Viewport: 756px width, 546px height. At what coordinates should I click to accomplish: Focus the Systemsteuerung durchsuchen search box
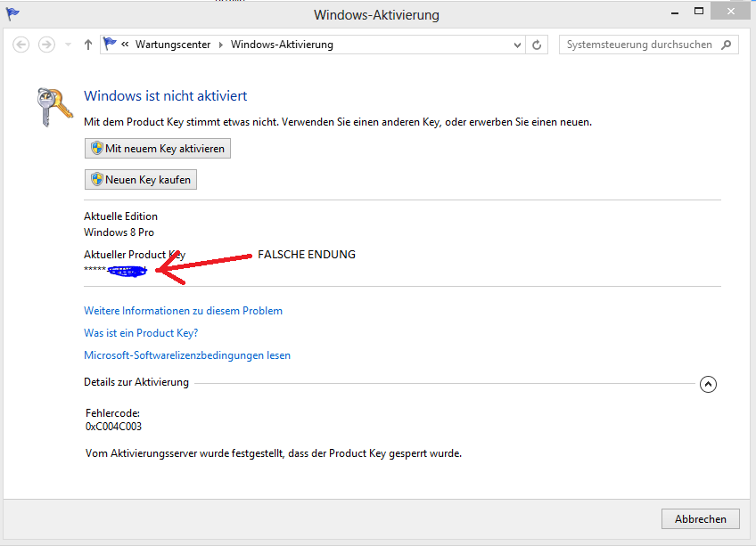tap(648, 45)
